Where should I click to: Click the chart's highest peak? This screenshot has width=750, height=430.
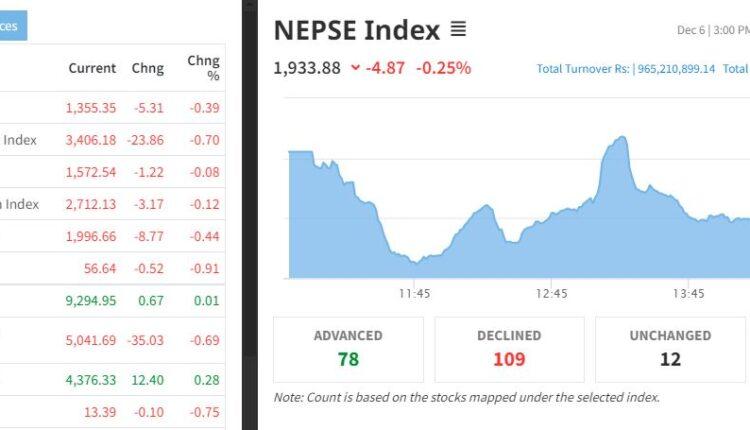pos(622,138)
